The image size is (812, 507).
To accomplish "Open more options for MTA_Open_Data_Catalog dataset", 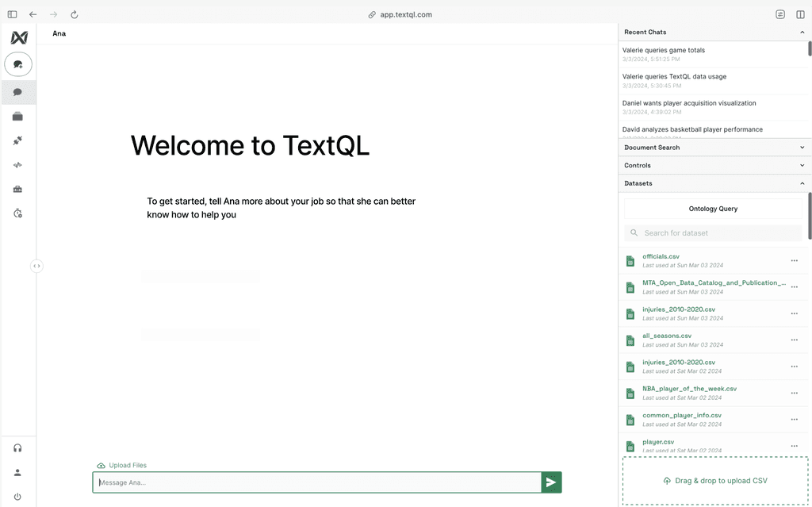I will point(795,287).
